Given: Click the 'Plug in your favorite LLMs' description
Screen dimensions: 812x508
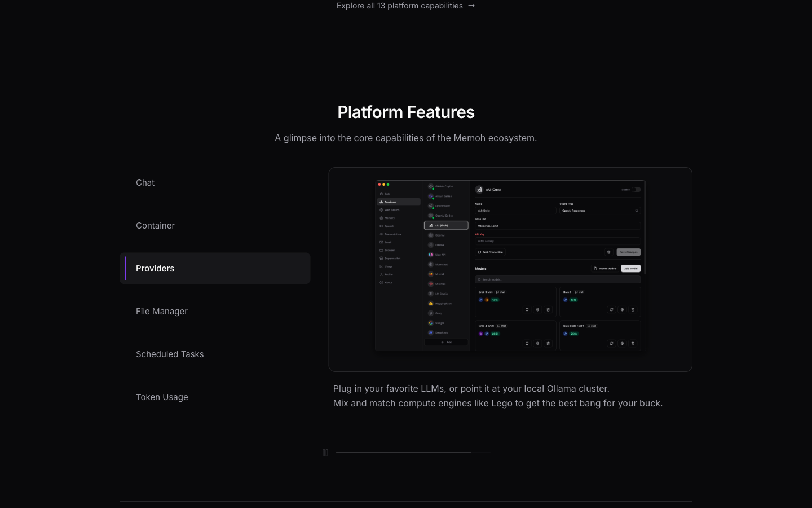Looking at the screenshot, I should [x=498, y=396].
